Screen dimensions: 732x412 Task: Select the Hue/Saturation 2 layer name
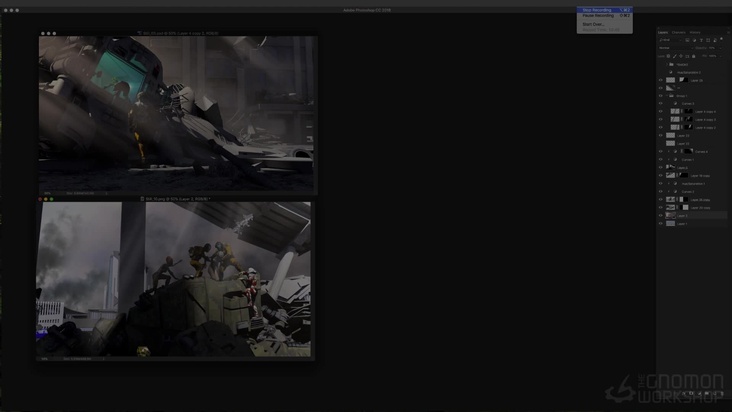click(x=689, y=72)
